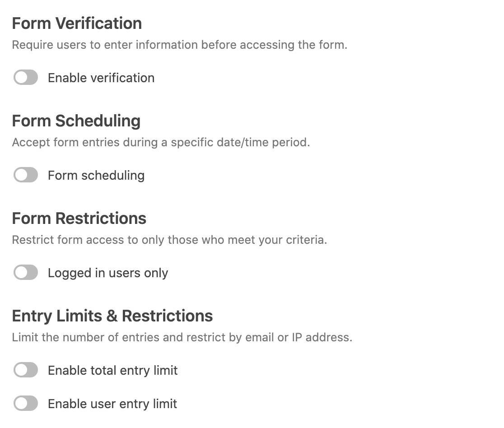The height and width of the screenshot is (428, 504).
Task: Click the Form Verification section heading
Action: [x=77, y=23]
